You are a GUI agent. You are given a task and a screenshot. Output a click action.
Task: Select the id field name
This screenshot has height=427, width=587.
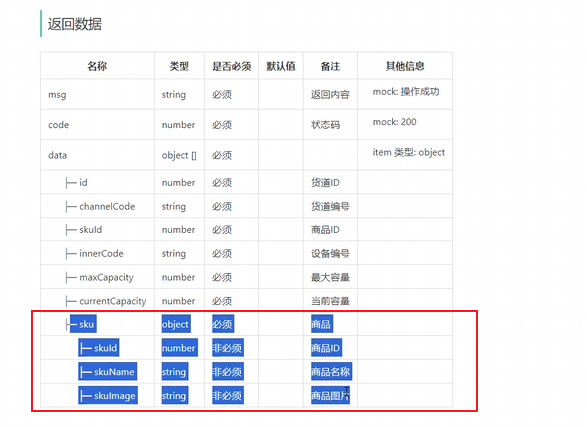pos(83,183)
